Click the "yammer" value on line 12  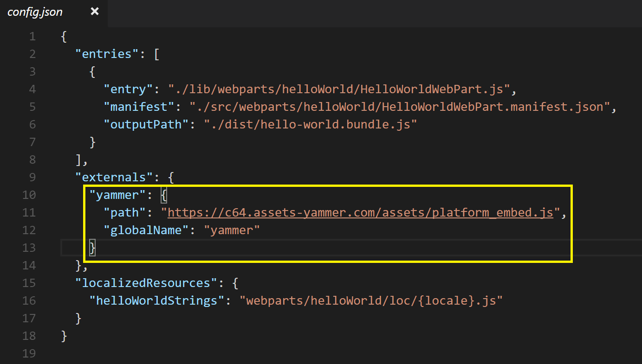pyautogui.click(x=232, y=230)
